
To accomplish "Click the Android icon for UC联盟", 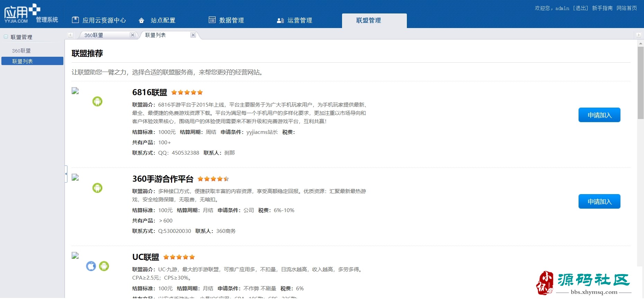I will [104, 266].
